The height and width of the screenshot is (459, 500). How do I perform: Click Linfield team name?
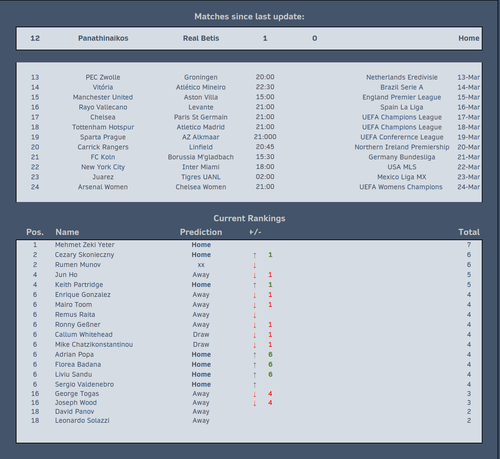pyautogui.click(x=201, y=147)
